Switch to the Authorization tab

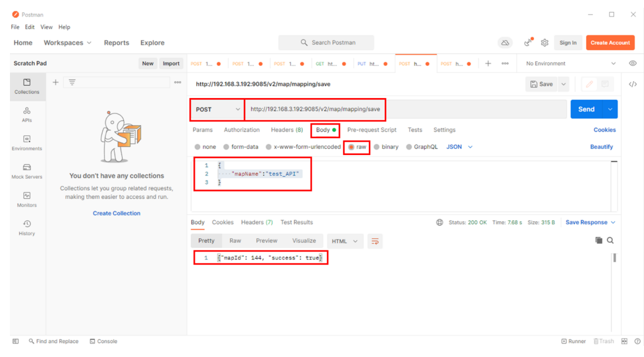pyautogui.click(x=242, y=130)
